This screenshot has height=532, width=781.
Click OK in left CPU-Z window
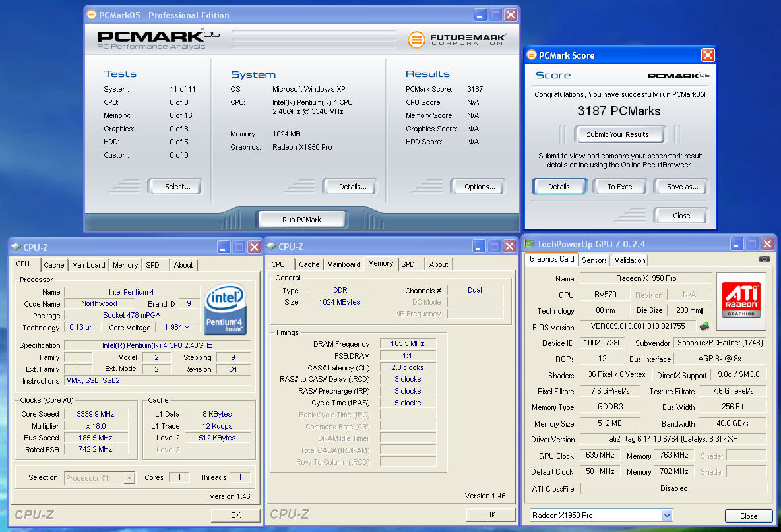(235, 515)
